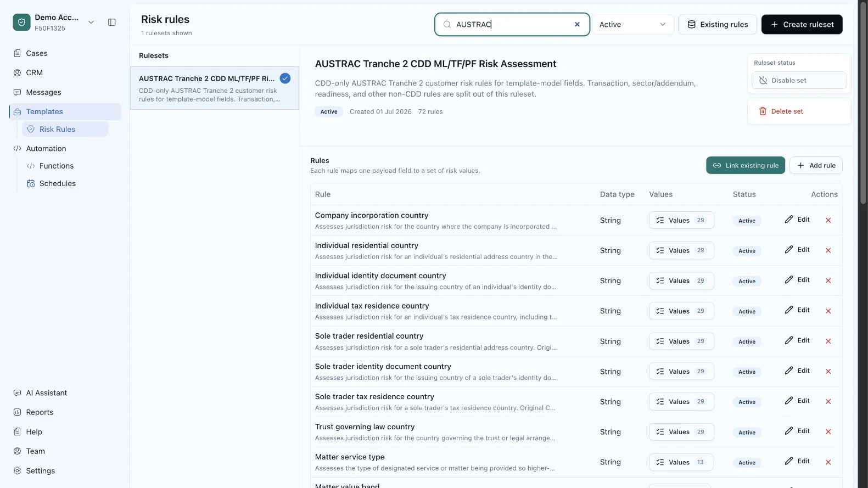868x488 pixels.
Task: Open Cases in the sidebar
Action: 37,53
